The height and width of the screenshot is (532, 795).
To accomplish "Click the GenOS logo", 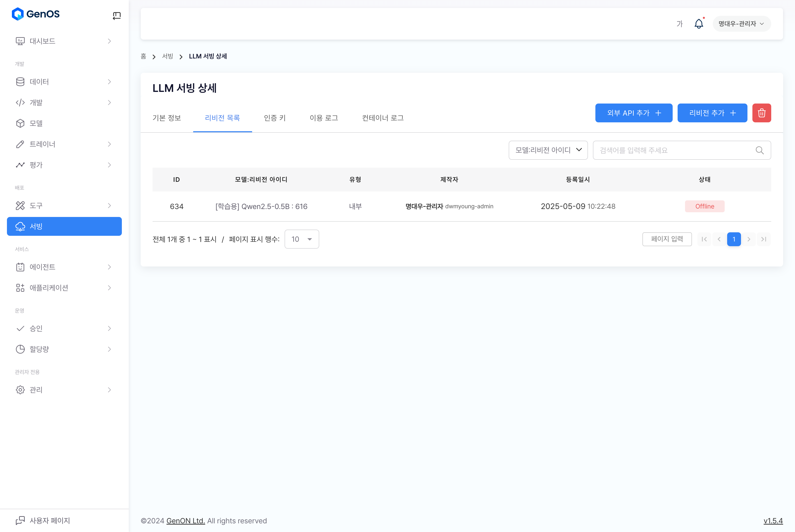I will 36,14.
